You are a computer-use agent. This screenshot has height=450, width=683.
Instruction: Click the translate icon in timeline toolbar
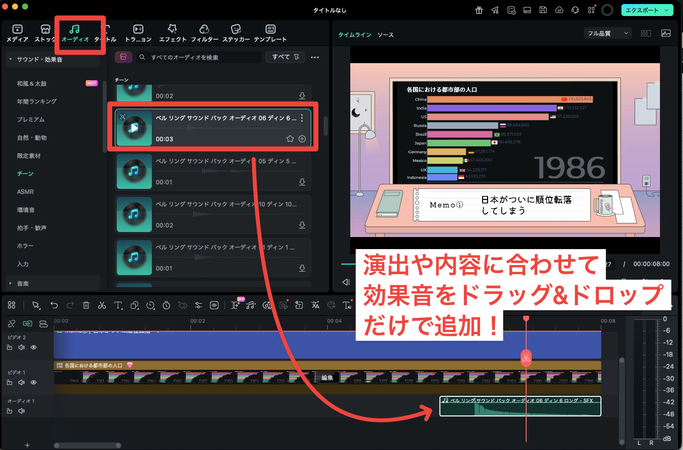[315, 305]
